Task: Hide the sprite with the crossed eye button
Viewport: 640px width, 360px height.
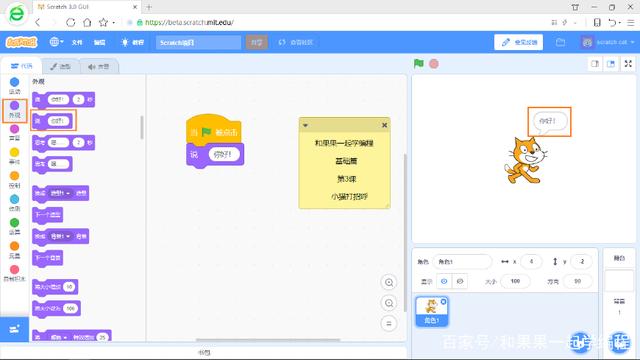Action: pos(460,281)
